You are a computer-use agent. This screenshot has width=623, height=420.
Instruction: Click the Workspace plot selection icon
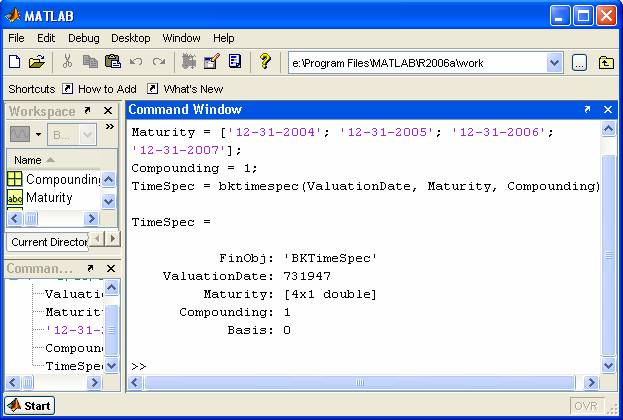20,134
